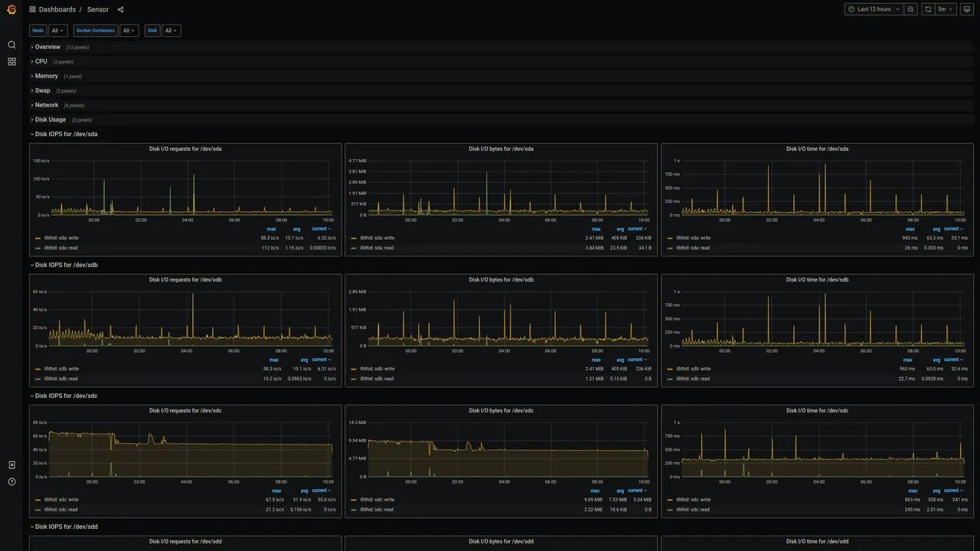Click color swatch of sdc: write in Disk I/O bytes legend
980x551 pixels.
pyautogui.click(x=354, y=500)
